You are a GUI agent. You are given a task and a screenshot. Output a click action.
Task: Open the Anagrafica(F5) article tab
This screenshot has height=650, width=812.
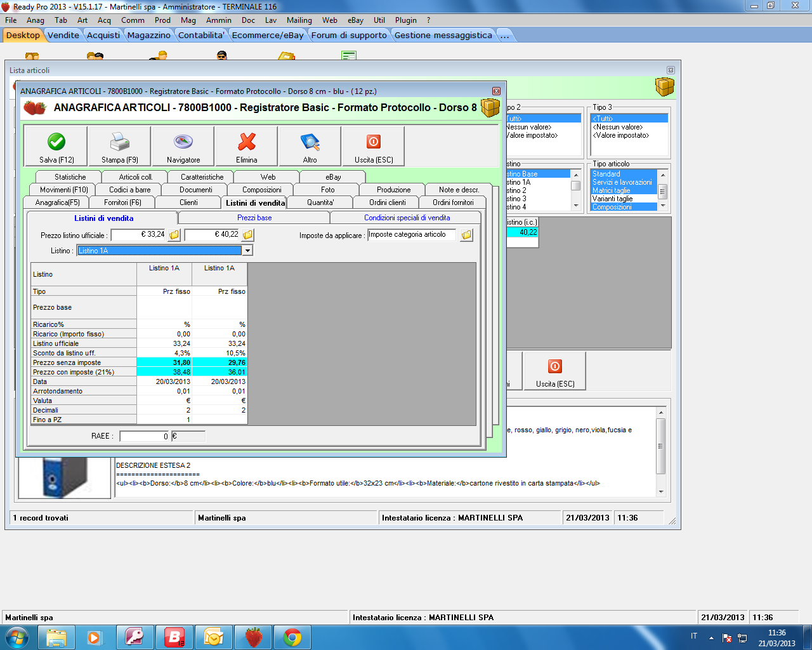58,202
